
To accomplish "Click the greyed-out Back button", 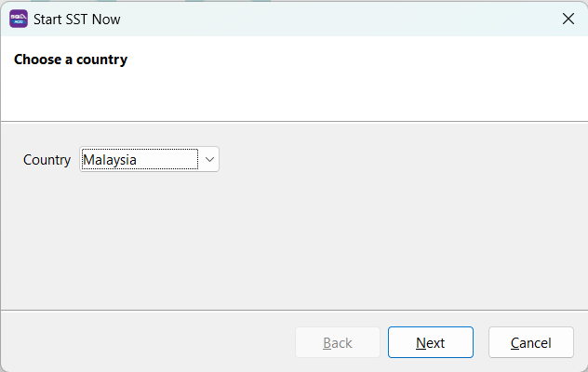I will (337, 342).
